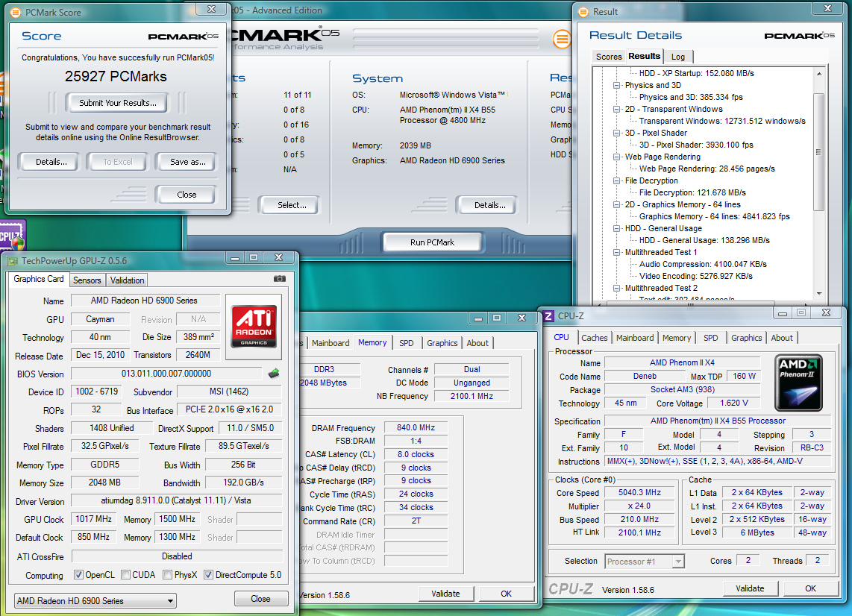Toggle the OpenCL checkbox
852x616 pixels.
pos(79,575)
